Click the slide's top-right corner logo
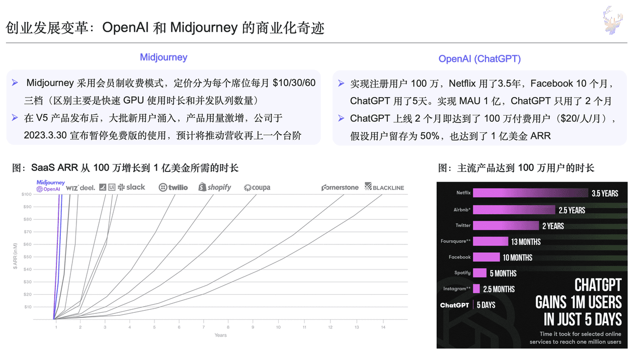644x355 pixels. pos(613,20)
